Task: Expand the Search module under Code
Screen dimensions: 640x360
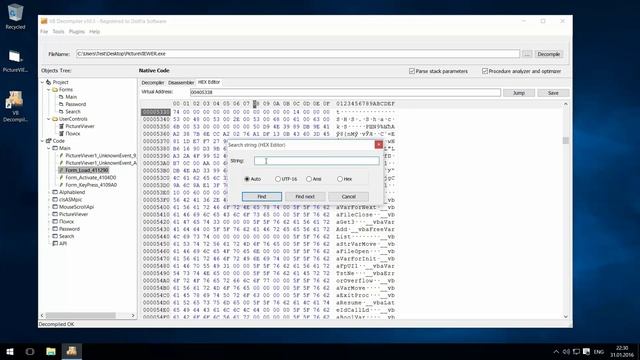Action: tap(49, 236)
